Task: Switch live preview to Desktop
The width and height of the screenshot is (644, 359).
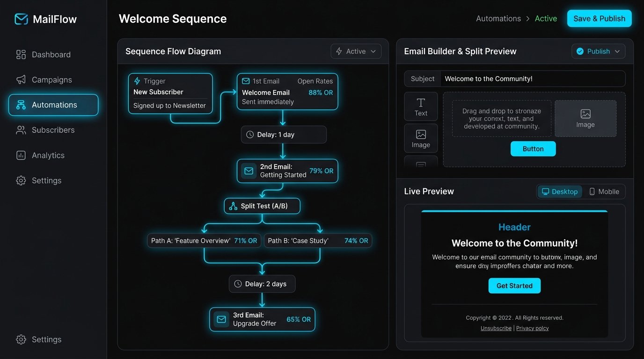Action: click(560, 192)
